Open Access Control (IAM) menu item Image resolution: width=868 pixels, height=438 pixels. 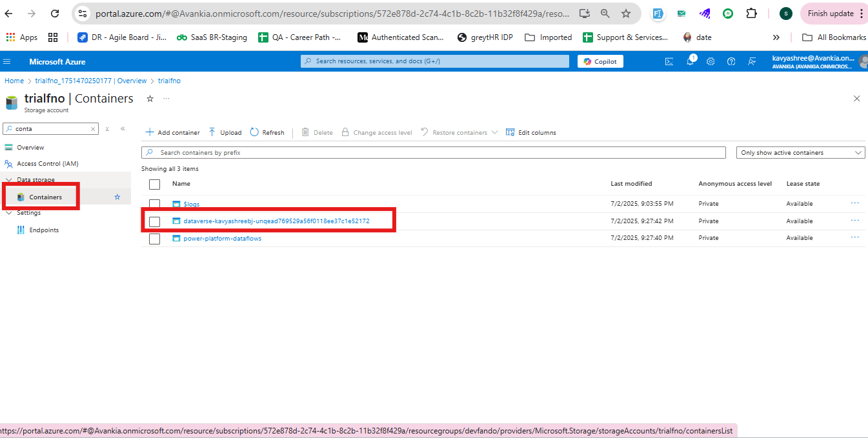47,164
